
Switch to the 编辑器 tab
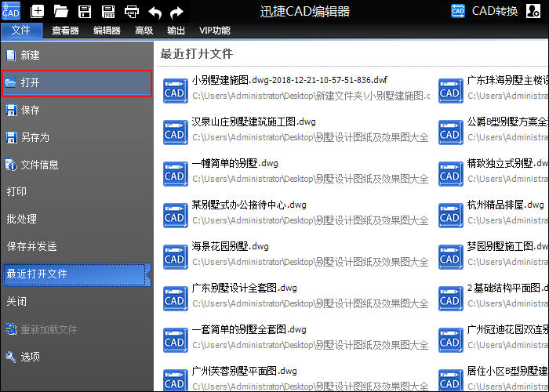107,31
